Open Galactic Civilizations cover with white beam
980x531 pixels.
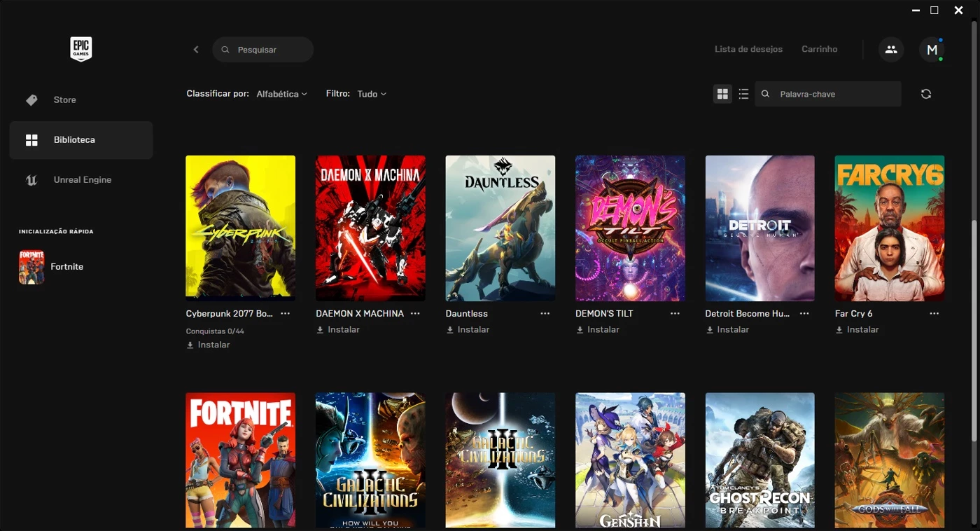500,460
